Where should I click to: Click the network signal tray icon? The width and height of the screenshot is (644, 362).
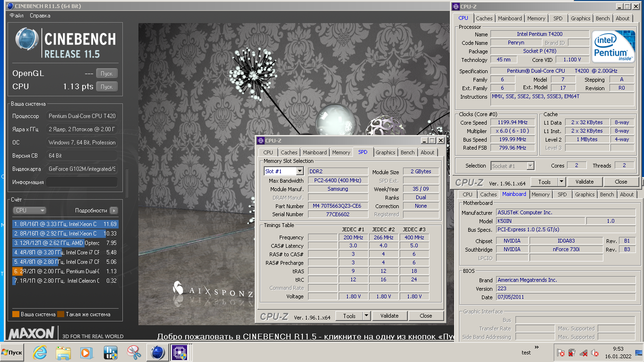[584, 353]
